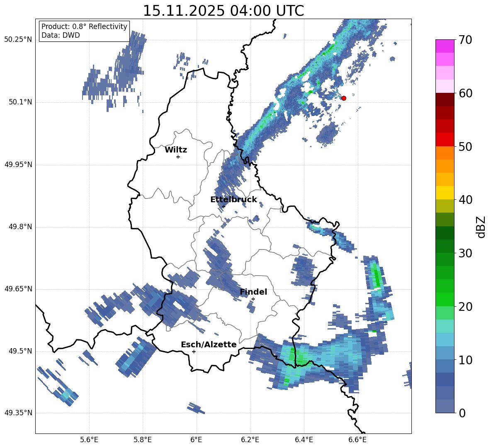Click the 60 value on the colorbar
The height and width of the screenshot is (448, 491).
tap(466, 93)
